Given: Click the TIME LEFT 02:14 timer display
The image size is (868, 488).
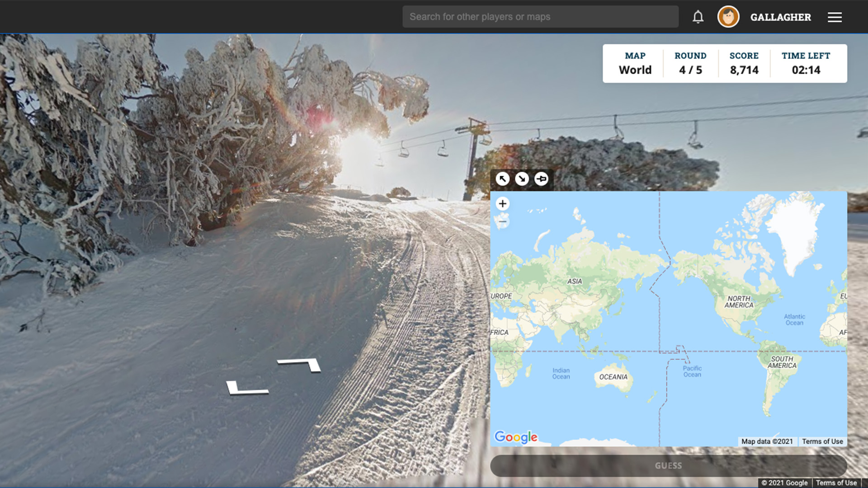Looking at the screenshot, I should (806, 62).
